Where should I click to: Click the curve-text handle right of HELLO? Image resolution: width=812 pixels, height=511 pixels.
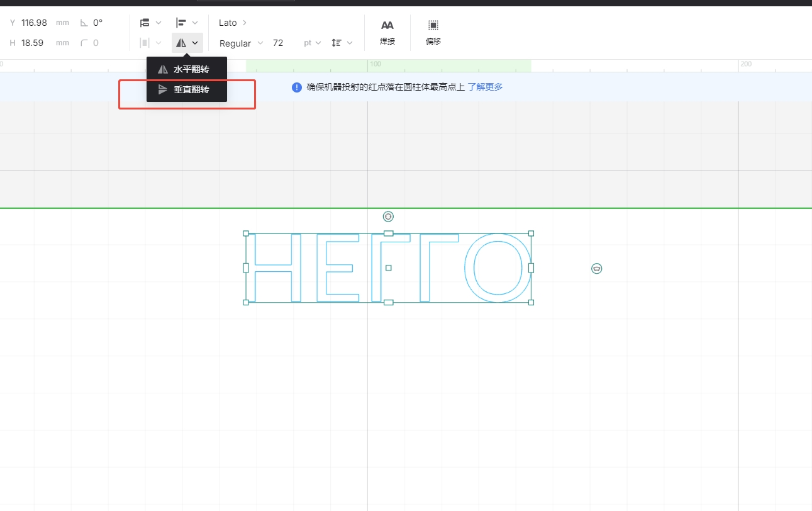coord(596,269)
